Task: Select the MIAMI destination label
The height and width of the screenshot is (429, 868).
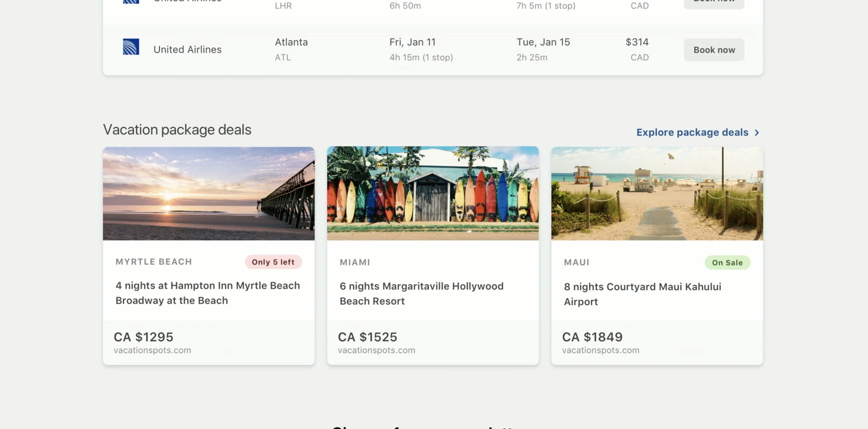Action: click(355, 262)
